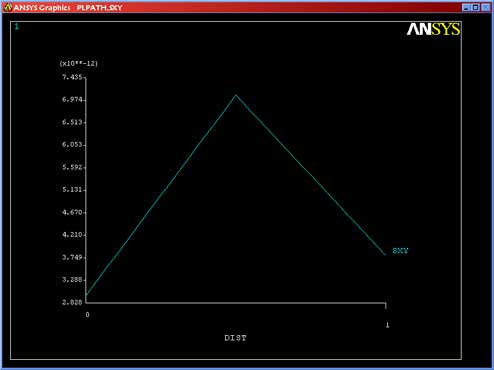The height and width of the screenshot is (370, 494).
Task: Minimize the ANSYS Graphics window
Action: tap(466, 7)
